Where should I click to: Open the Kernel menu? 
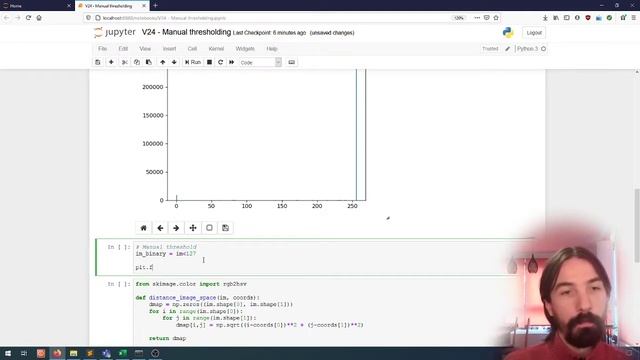216,49
